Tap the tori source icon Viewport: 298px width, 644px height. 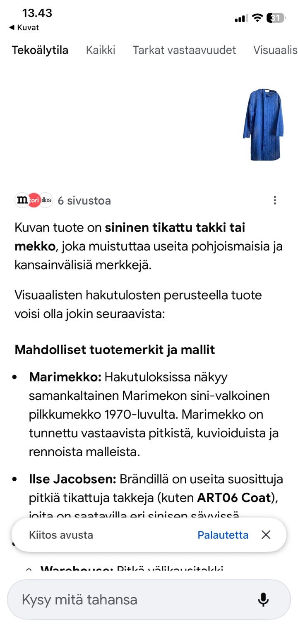tap(34, 200)
